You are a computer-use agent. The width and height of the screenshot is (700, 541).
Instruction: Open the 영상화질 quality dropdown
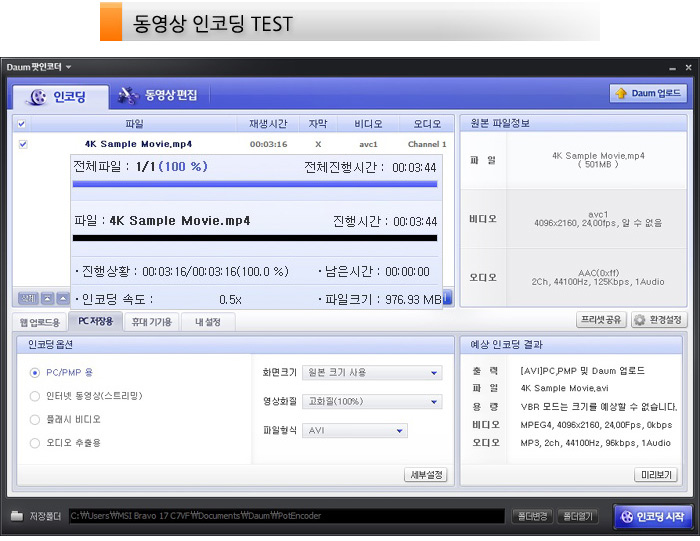[x=372, y=402]
